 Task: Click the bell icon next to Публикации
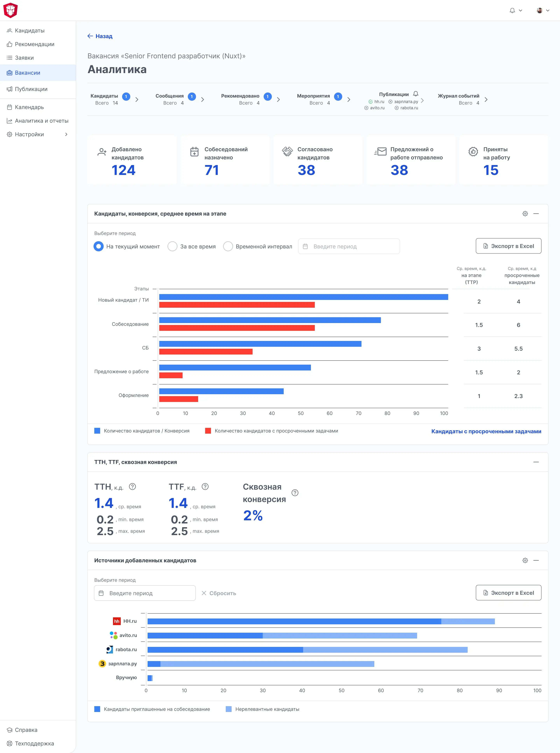(x=416, y=94)
